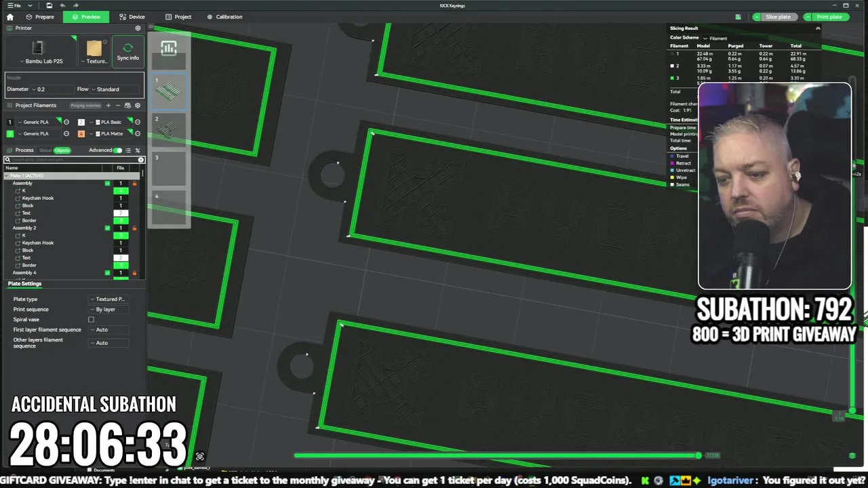Open the Calibration tab
This screenshot has width=868, height=488.
click(x=224, y=17)
